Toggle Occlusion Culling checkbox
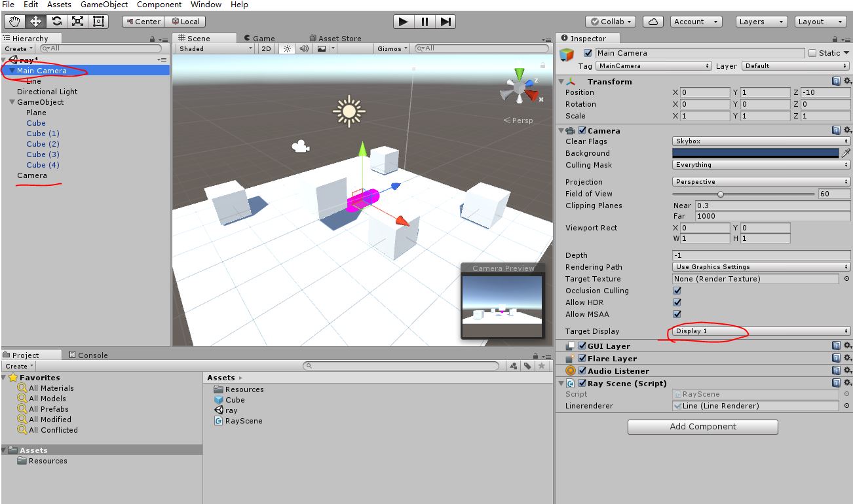Viewport: 853px width, 504px height. tap(677, 291)
